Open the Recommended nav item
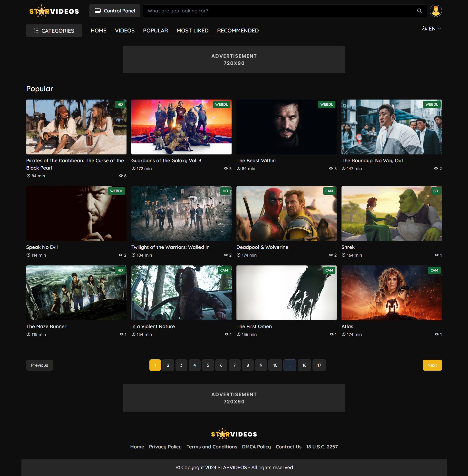The width and height of the screenshot is (468, 476). click(238, 30)
